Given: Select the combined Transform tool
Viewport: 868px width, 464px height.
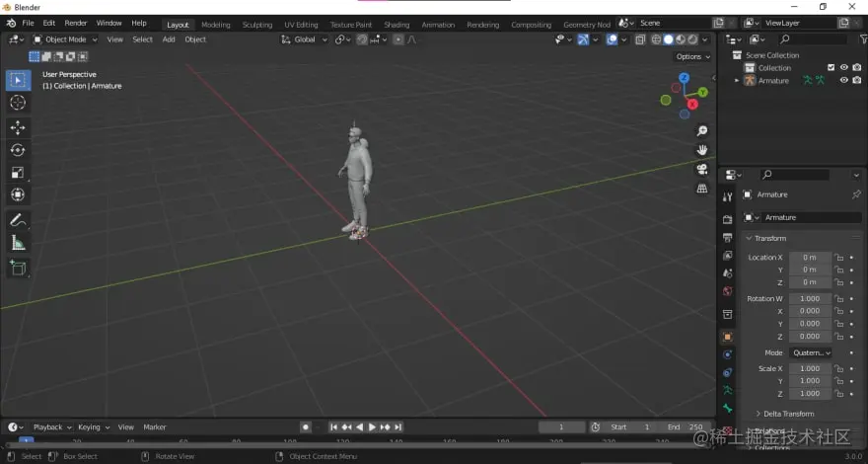Looking at the screenshot, I should point(18,194).
